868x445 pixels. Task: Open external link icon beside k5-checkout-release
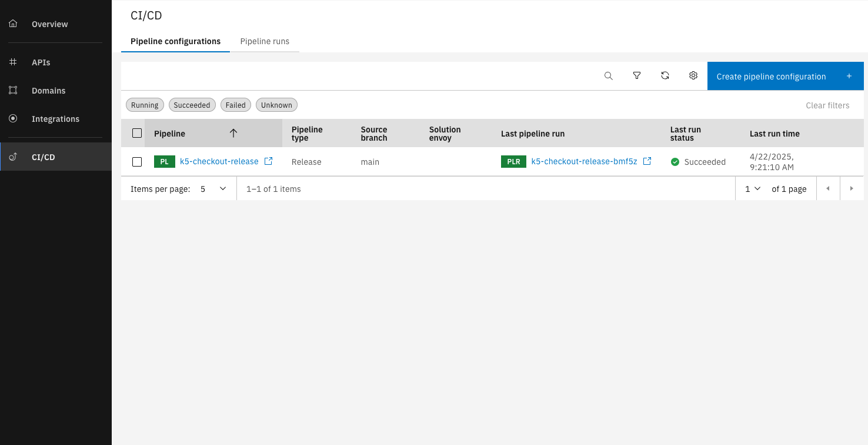pyautogui.click(x=268, y=161)
